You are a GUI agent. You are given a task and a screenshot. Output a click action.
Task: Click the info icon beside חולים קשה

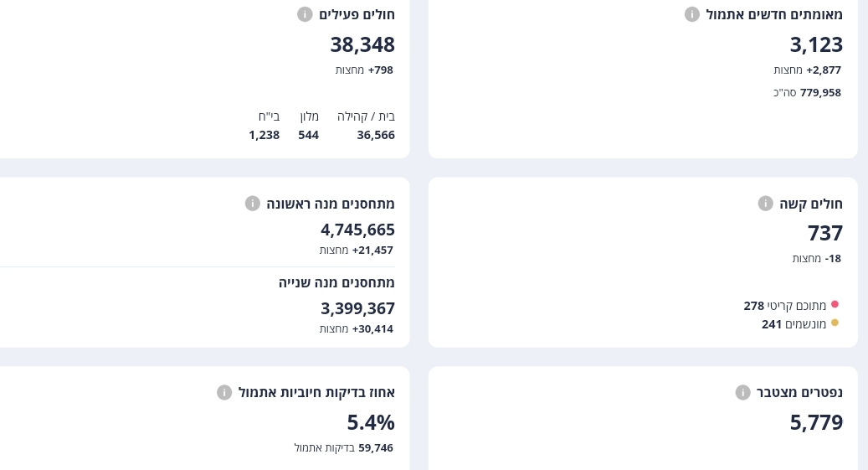[765, 204]
